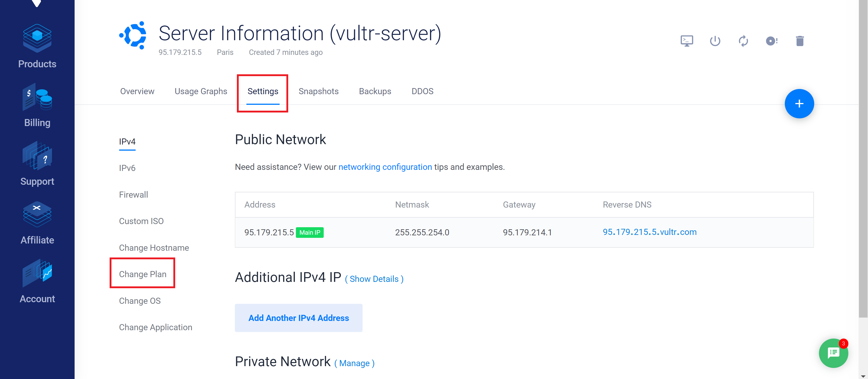Click the server stop power icon

(715, 41)
